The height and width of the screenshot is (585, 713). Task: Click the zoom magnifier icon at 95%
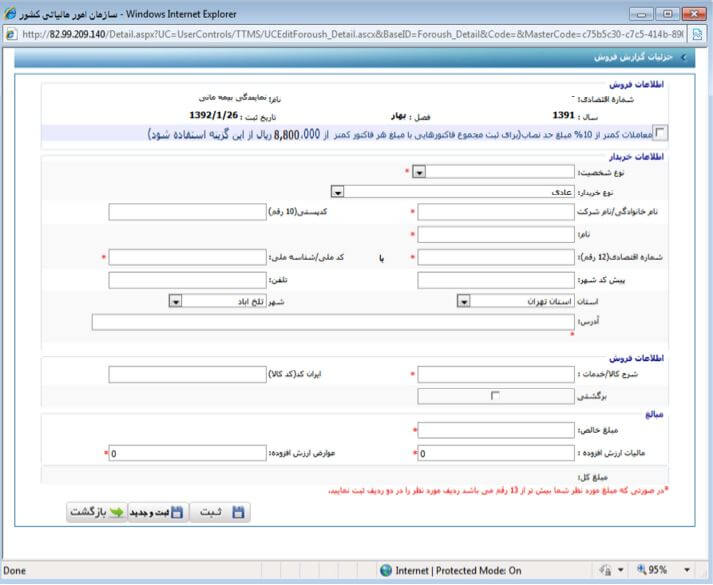click(641, 569)
